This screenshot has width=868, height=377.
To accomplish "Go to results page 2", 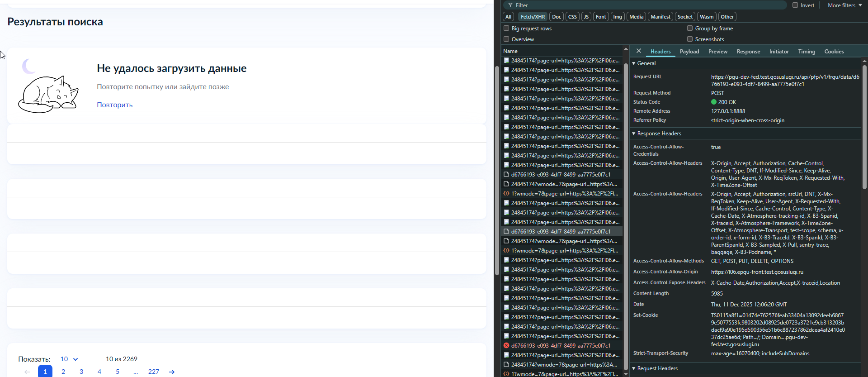I will (63, 372).
